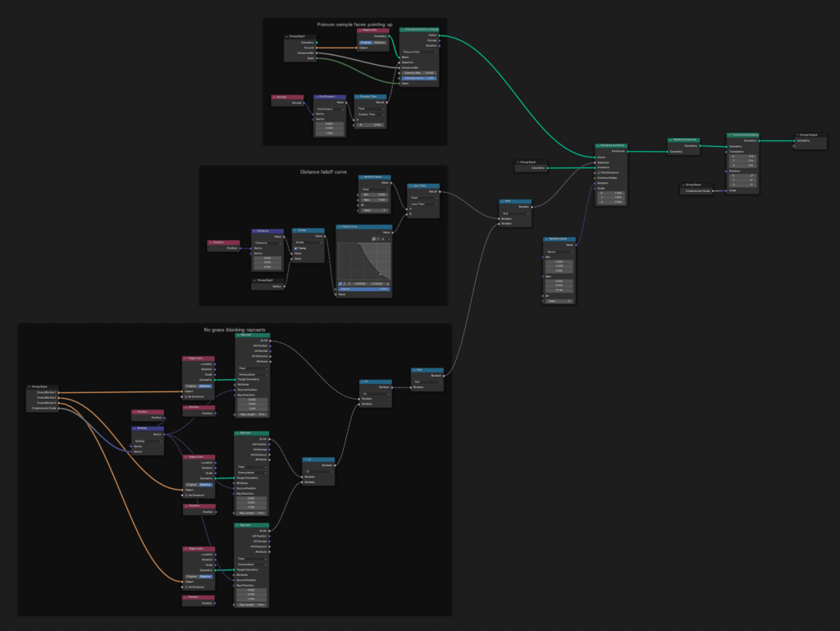Adjust the Density Factor slider
Viewport: 840px width, 631px height.
(x=419, y=78)
